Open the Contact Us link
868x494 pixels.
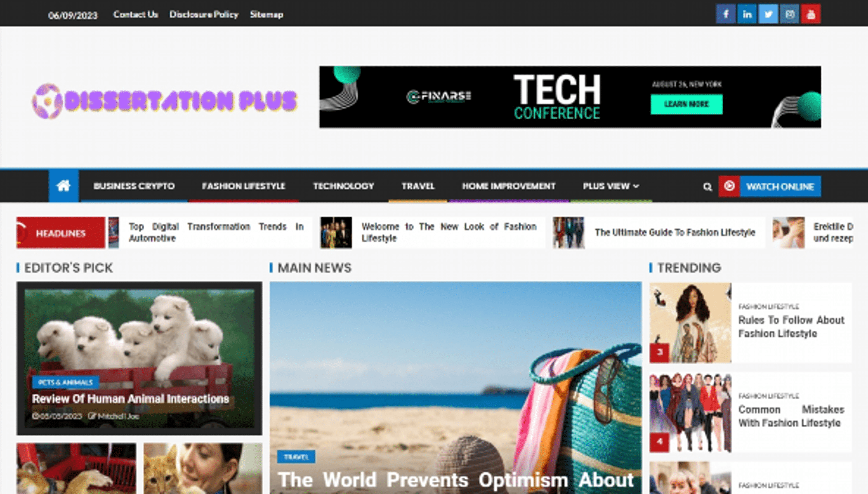pyautogui.click(x=135, y=15)
